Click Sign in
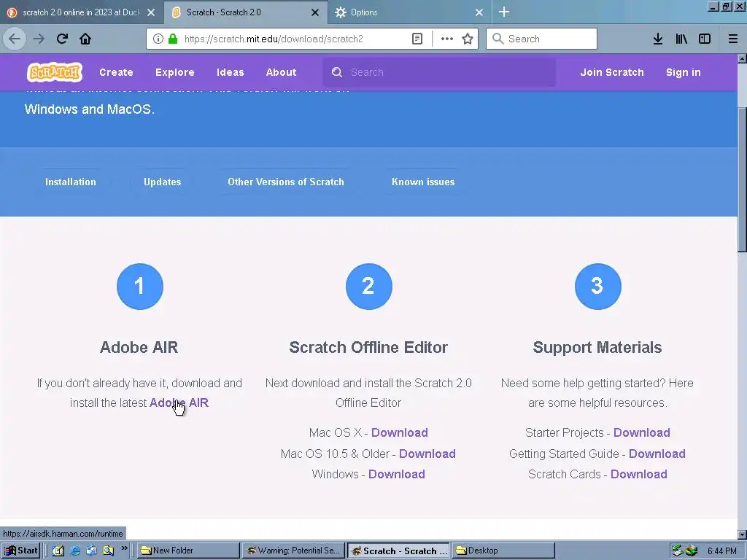The height and width of the screenshot is (560, 747). click(x=683, y=72)
